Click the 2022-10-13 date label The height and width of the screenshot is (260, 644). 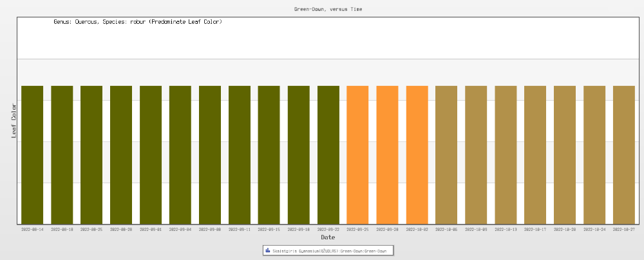coord(506,229)
